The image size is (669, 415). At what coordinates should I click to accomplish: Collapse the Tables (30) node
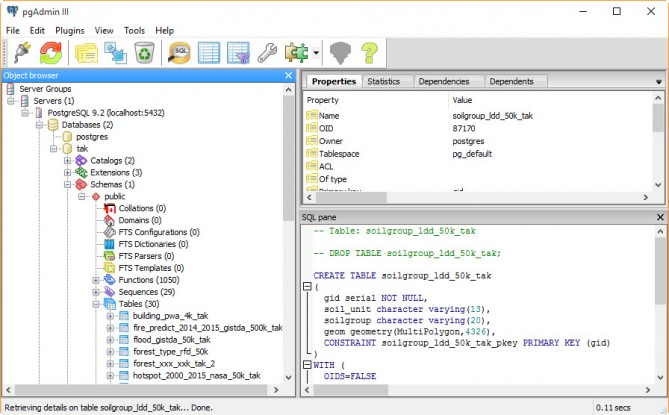pyautogui.click(x=96, y=304)
